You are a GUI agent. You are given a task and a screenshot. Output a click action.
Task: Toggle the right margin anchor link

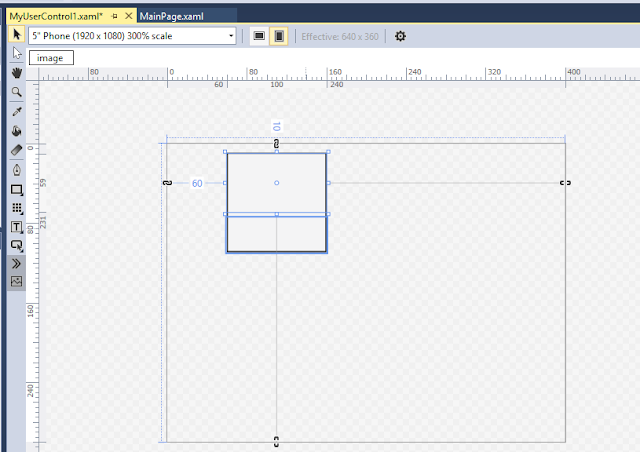(x=565, y=183)
